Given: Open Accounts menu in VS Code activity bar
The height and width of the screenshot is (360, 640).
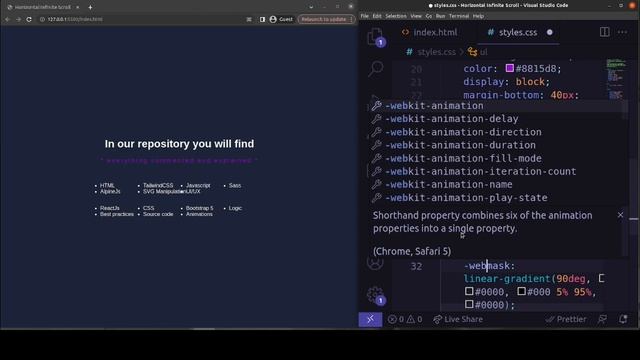Looking at the screenshot, I should (375, 263).
